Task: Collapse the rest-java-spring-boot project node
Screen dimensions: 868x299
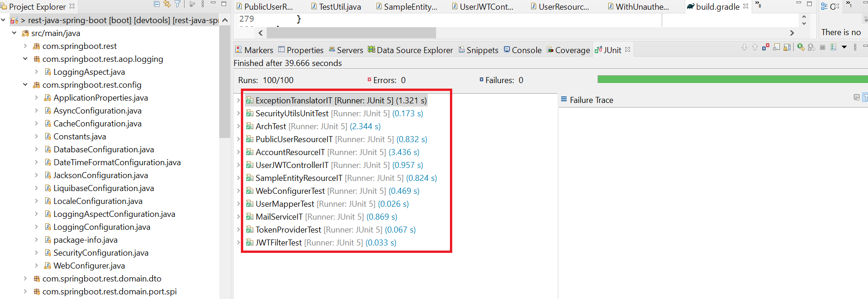Action: (3, 20)
